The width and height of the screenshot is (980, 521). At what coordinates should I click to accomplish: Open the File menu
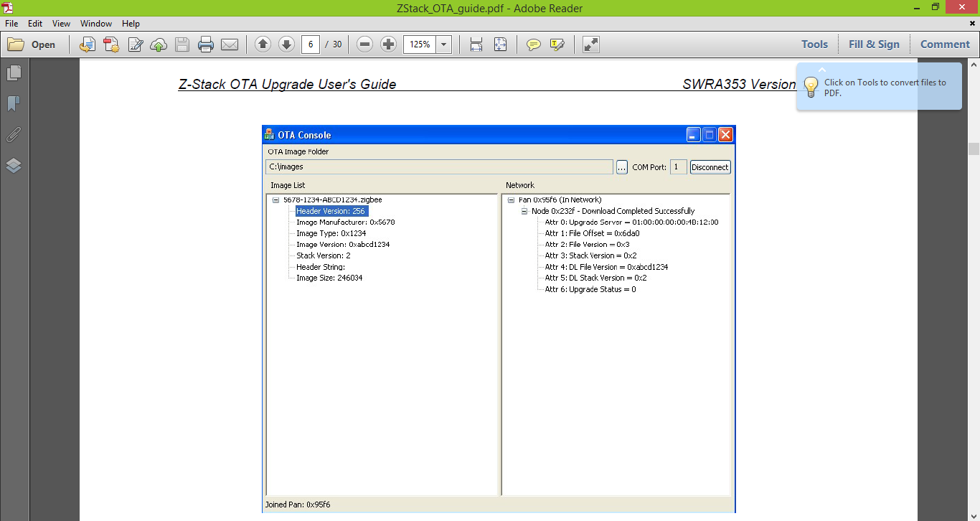pyautogui.click(x=11, y=24)
